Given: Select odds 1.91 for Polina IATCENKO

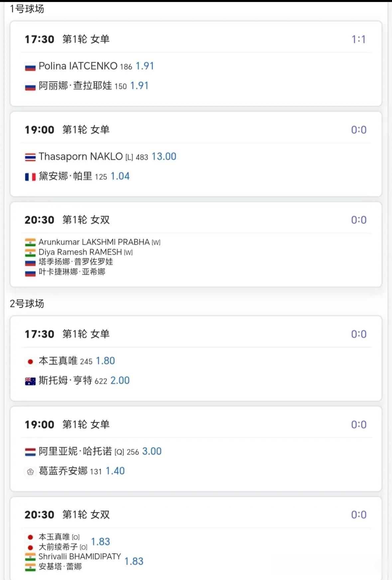Looking at the screenshot, I should click(x=145, y=66).
